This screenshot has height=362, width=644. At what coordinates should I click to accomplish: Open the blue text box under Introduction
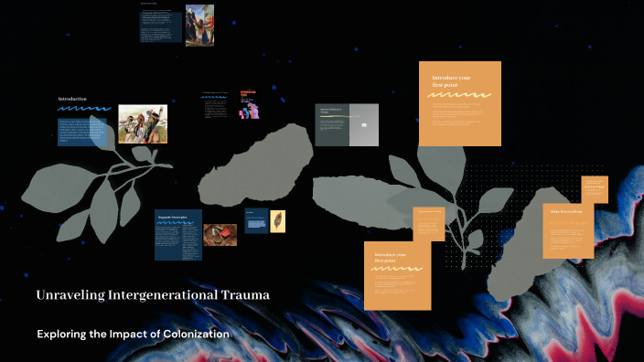click(x=82, y=133)
